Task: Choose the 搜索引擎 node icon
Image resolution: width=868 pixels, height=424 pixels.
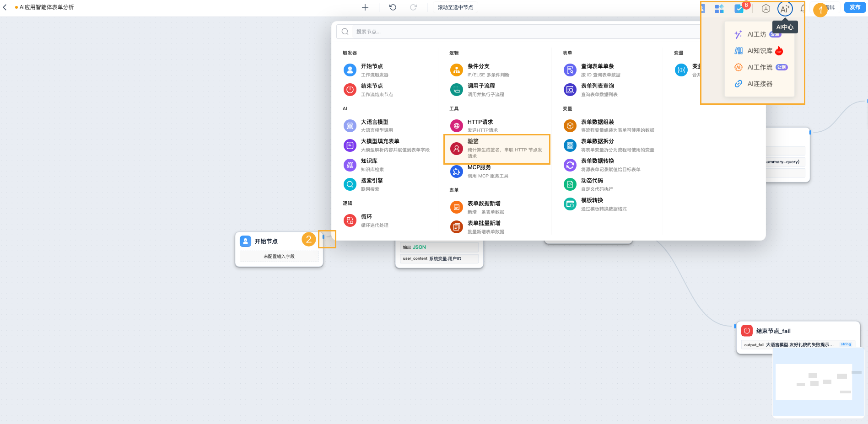Action: pyautogui.click(x=350, y=184)
